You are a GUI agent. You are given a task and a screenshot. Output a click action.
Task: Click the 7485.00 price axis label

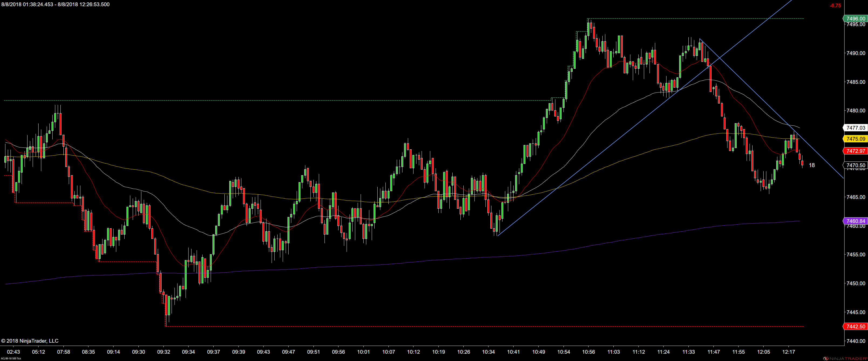[856, 82]
